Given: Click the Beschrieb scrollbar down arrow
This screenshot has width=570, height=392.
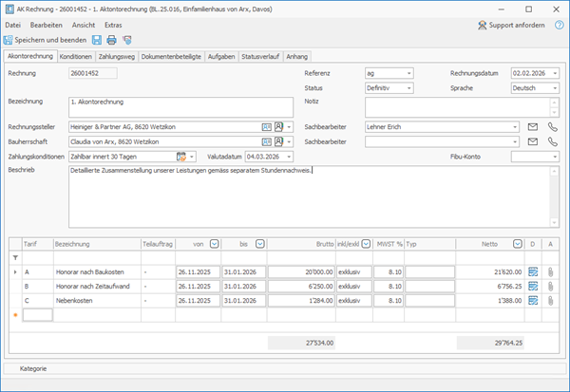Looking at the screenshot, I should pos(554,223).
